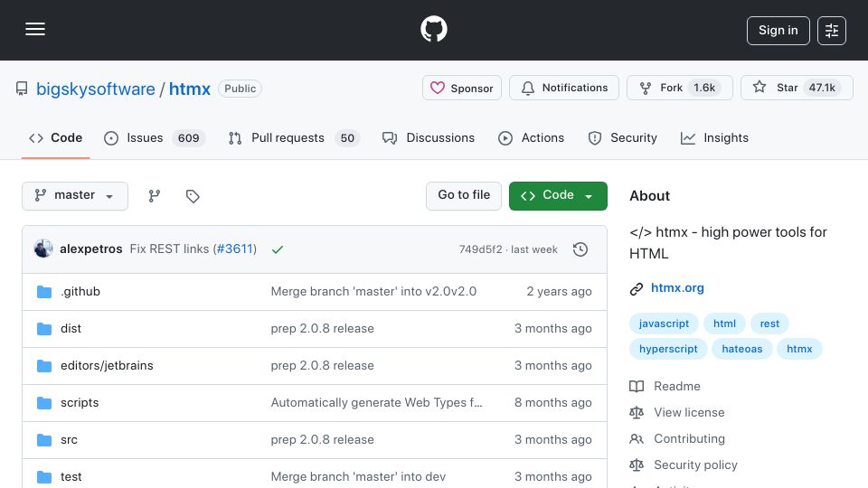Viewport: 868px width, 488px height.
Task: Click the html topic tag
Action: [x=724, y=324]
